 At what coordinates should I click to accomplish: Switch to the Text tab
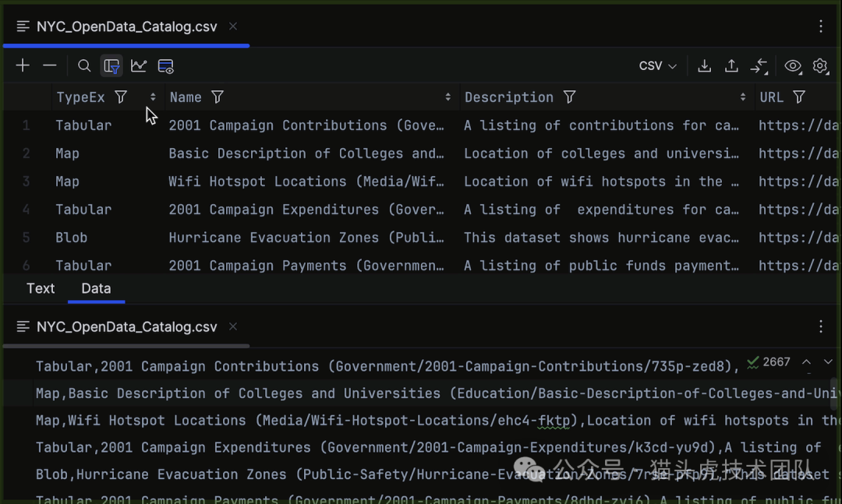click(41, 288)
